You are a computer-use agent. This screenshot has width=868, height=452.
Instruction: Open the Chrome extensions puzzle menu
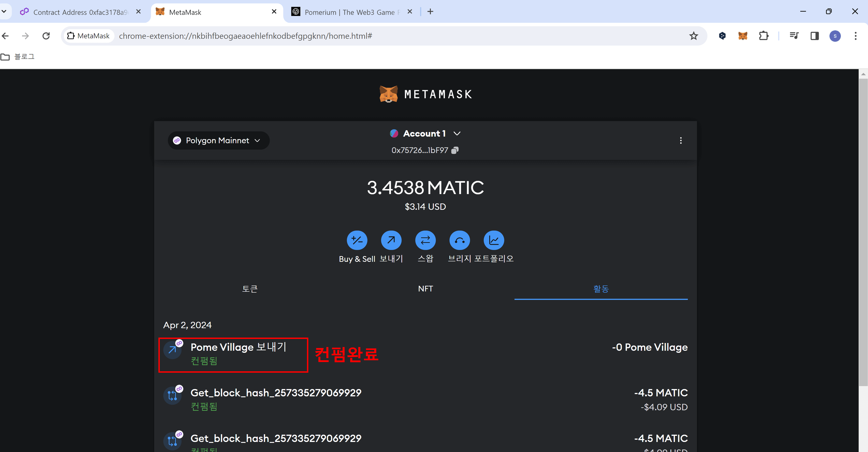click(x=763, y=36)
